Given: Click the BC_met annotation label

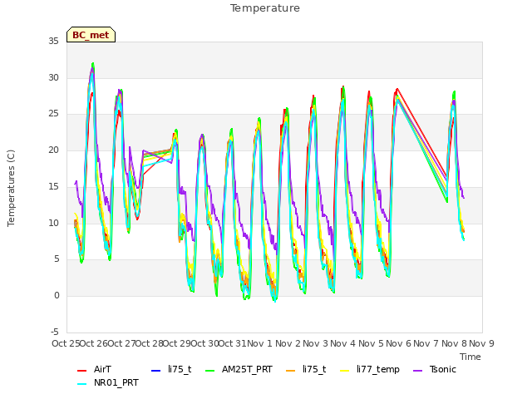Looking at the screenshot, I should [x=91, y=35].
